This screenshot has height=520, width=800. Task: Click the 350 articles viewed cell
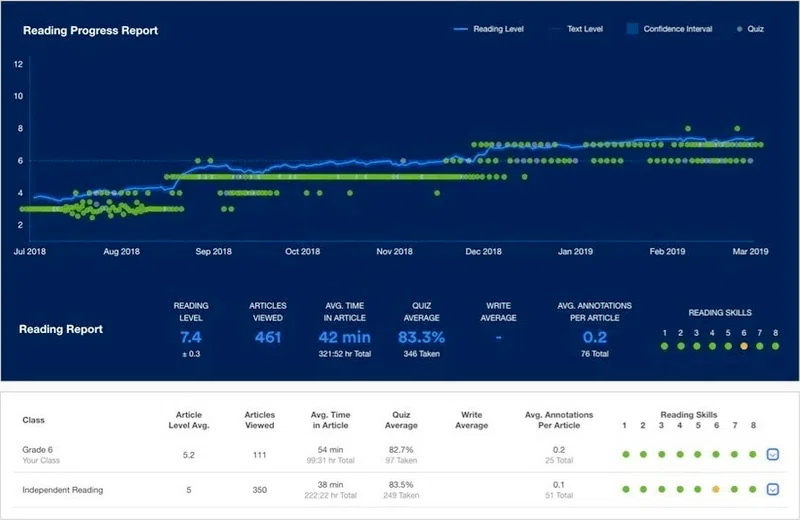tap(260, 490)
